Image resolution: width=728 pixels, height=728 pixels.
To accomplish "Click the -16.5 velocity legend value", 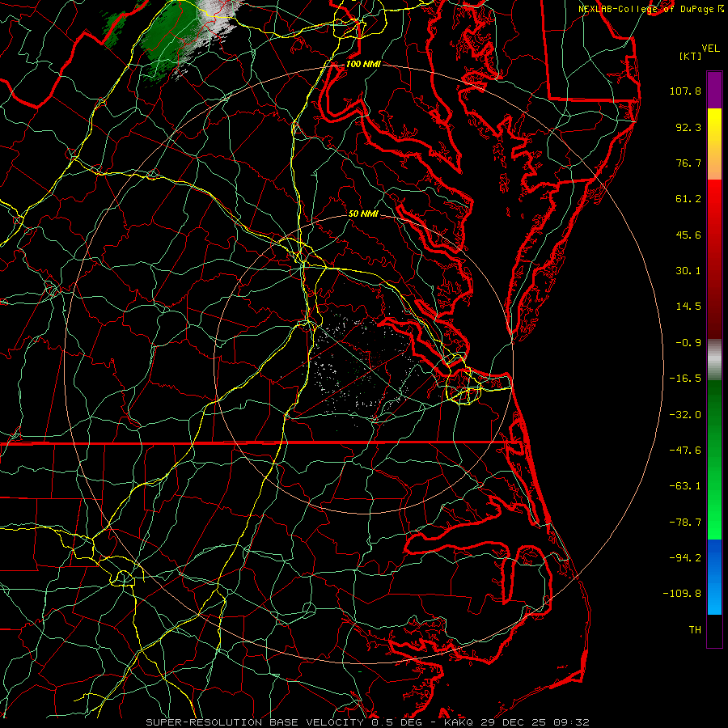I will 685,379.
